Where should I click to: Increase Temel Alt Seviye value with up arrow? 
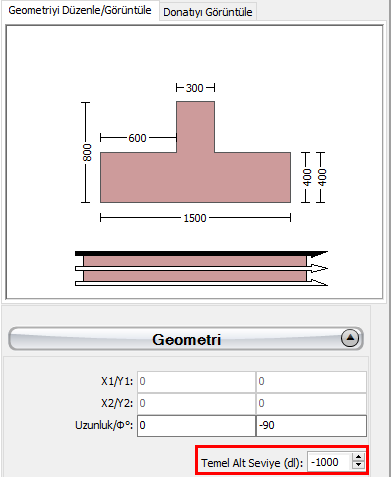[358, 457]
